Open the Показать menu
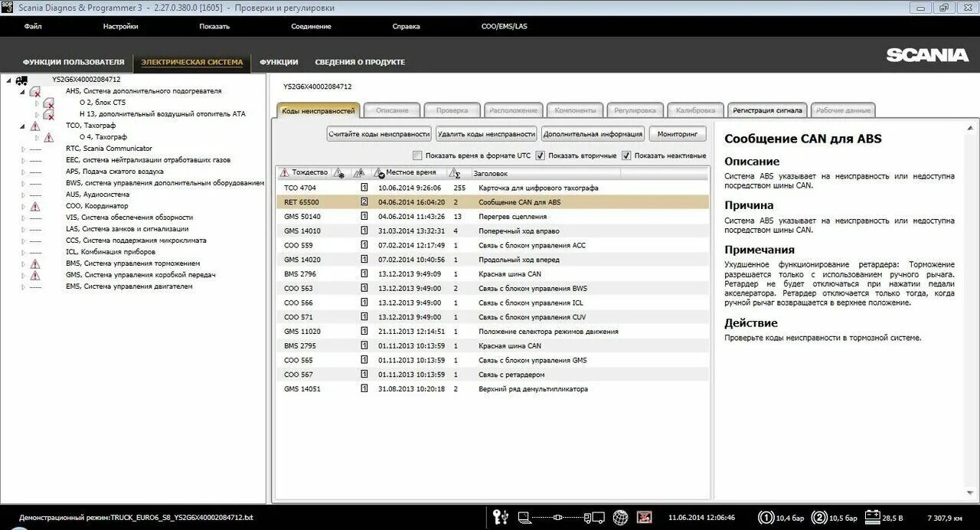The height and width of the screenshot is (530, 980). (214, 26)
